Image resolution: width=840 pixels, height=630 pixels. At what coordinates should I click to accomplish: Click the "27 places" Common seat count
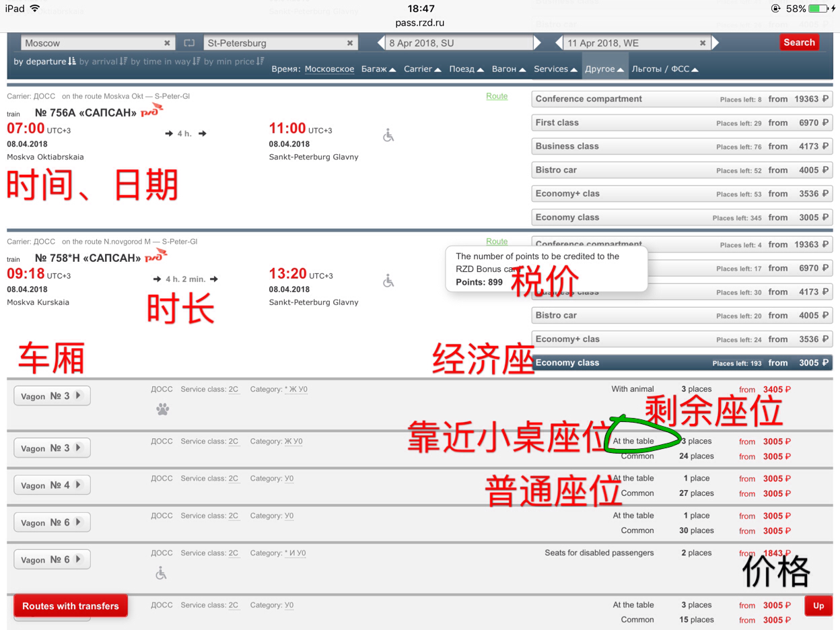point(696,493)
